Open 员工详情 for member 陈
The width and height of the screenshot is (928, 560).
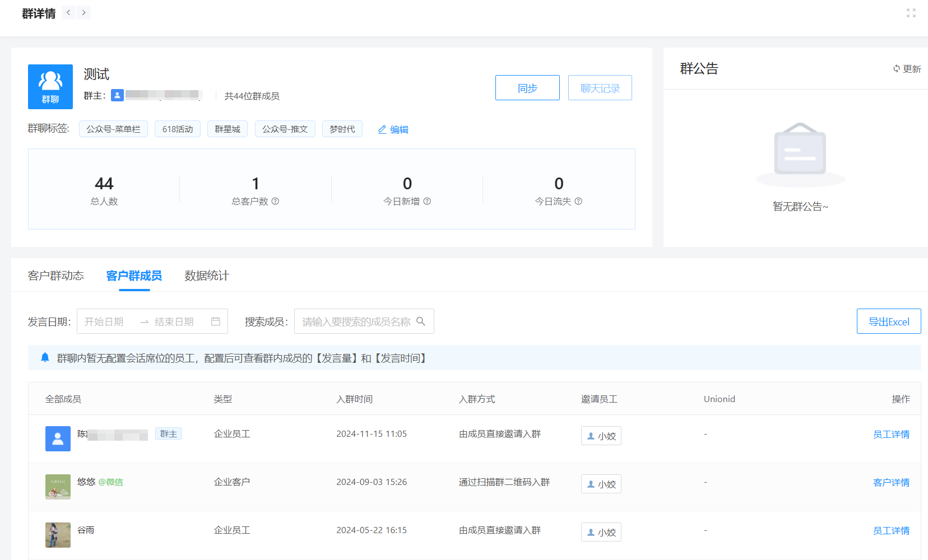(891, 435)
